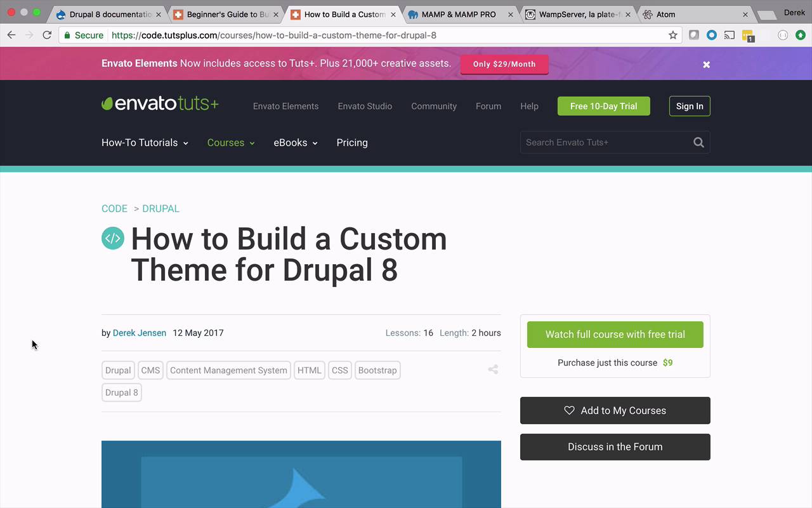Click the green up-arrow extension icon

[x=801, y=35]
